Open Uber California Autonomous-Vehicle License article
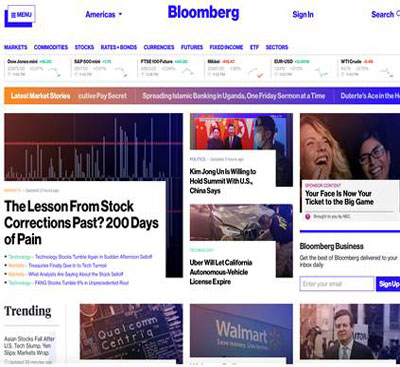The height and width of the screenshot is (367, 400). point(221,272)
